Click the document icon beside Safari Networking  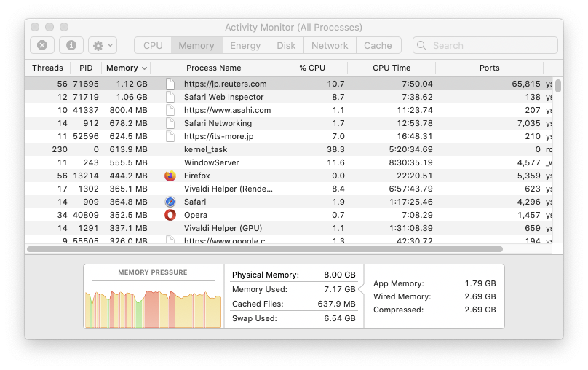[170, 123]
